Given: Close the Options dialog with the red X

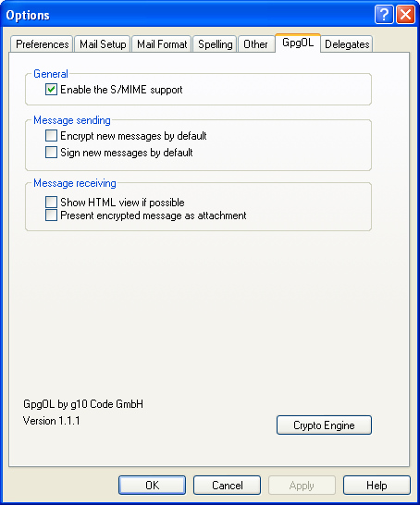Looking at the screenshot, I should 405,15.
